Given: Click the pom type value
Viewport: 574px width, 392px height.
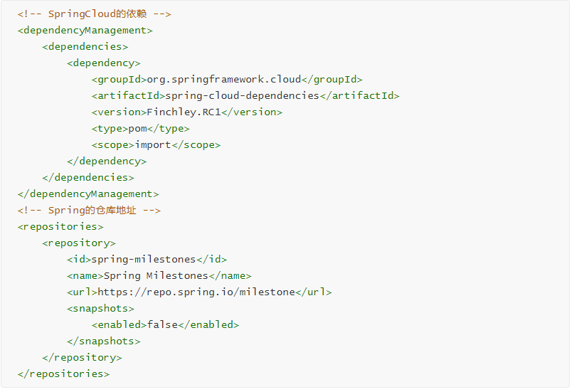Looking at the screenshot, I should 138,129.
